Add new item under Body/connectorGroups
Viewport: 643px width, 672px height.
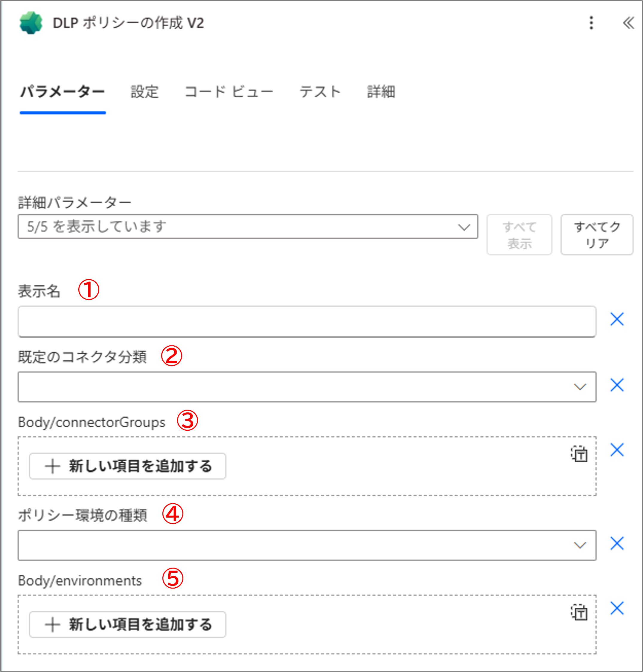click(x=127, y=466)
